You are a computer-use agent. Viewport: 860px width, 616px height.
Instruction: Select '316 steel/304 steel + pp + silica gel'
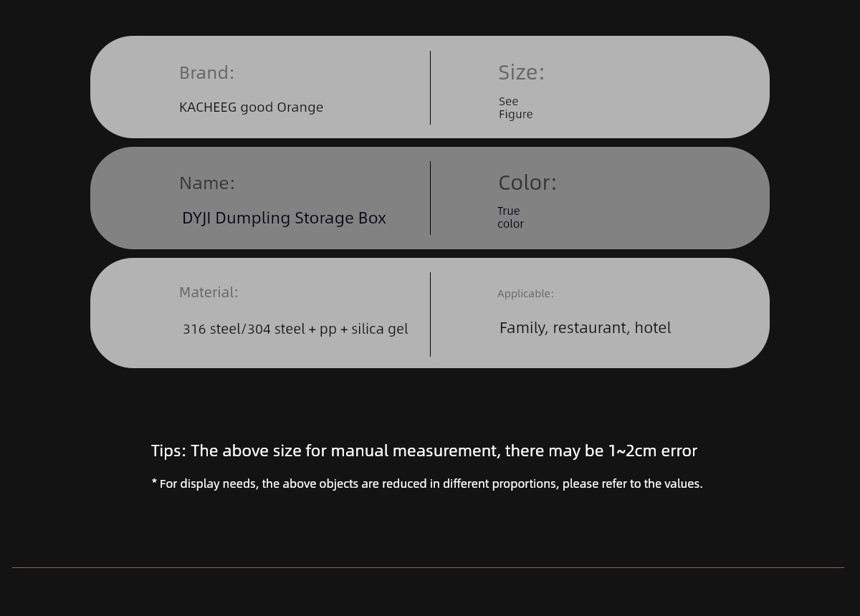coord(295,329)
